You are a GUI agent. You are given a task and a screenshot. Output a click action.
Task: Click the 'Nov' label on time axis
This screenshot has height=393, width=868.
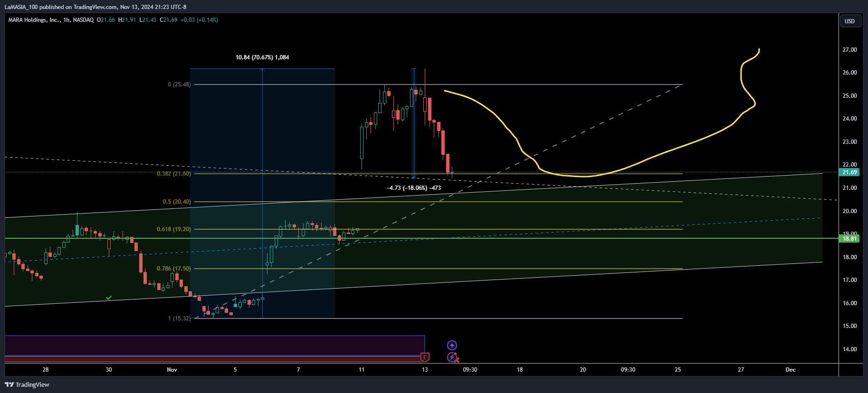(172, 370)
